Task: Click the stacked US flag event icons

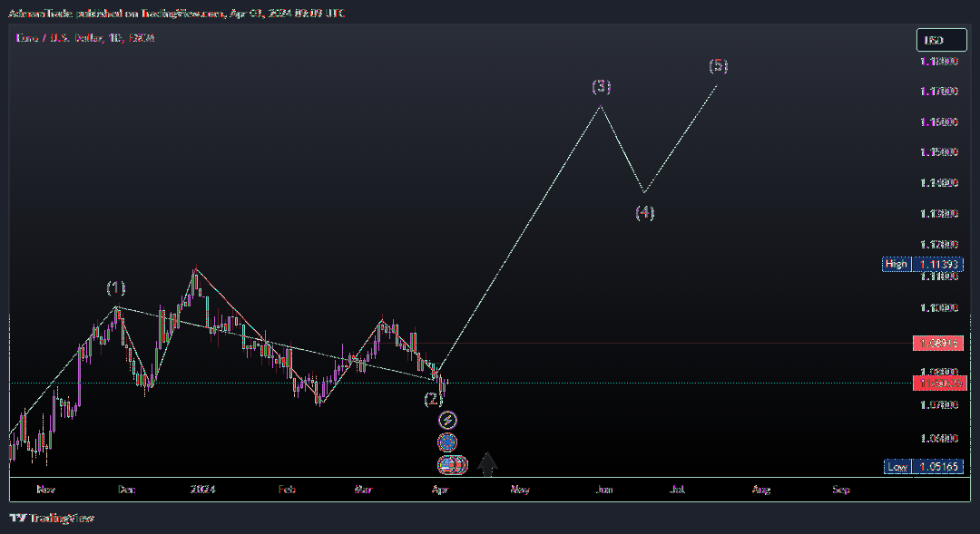Action: coord(453,465)
